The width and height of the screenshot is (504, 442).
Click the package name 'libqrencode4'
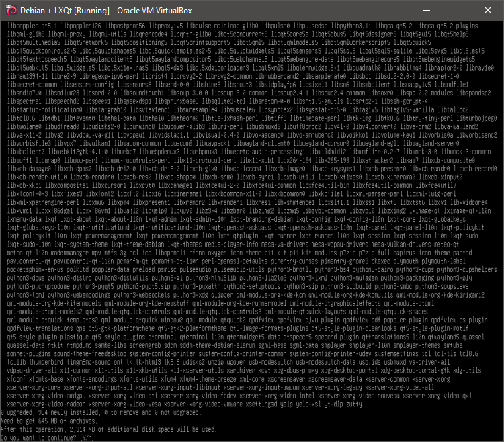click(x=149, y=34)
